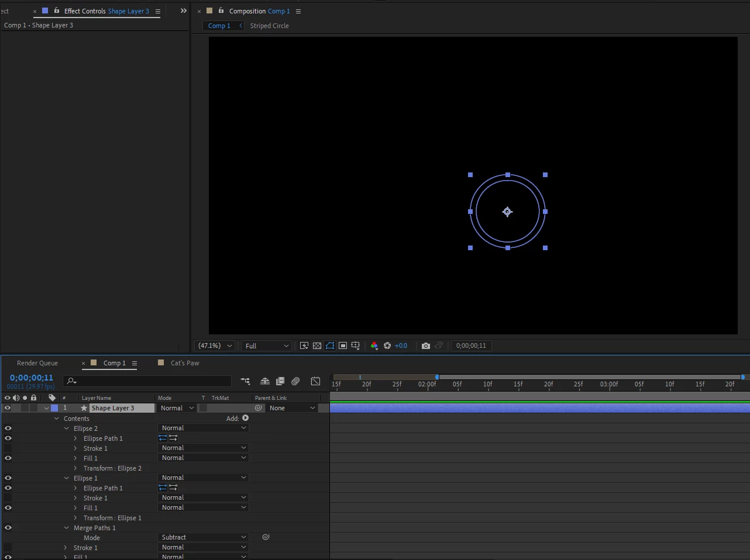Open the viewer zoom (47.1%) dropdown
Viewport: 750px width, 560px height.
pos(215,345)
